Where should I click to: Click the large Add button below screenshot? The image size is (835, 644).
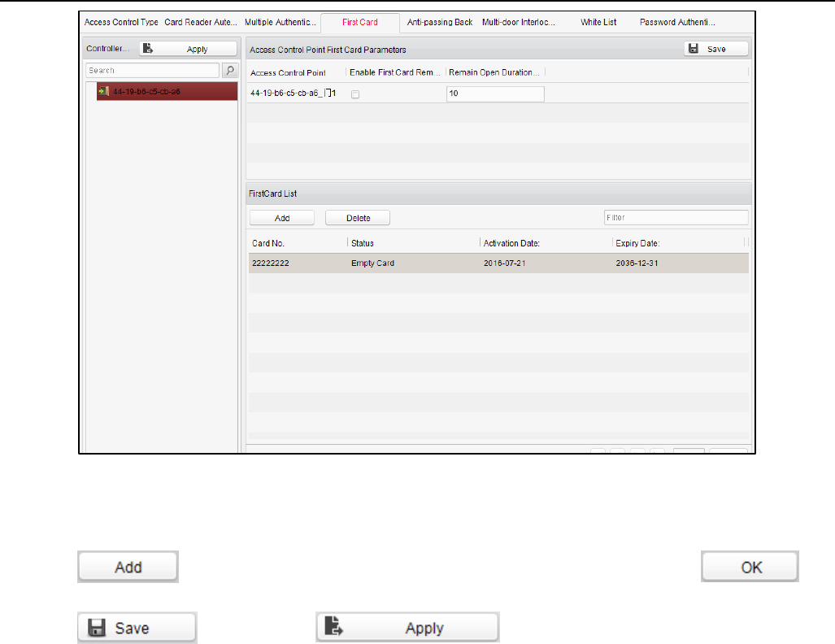click(x=128, y=567)
